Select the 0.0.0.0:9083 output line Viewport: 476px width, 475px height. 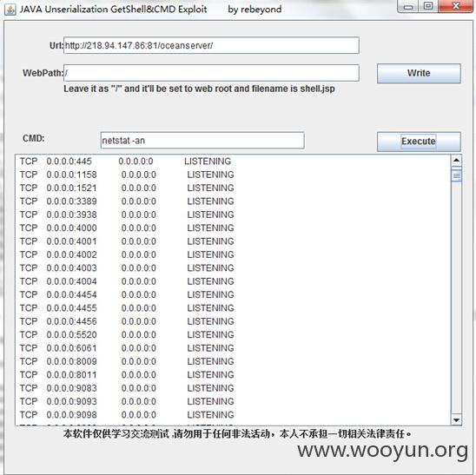coord(127,388)
